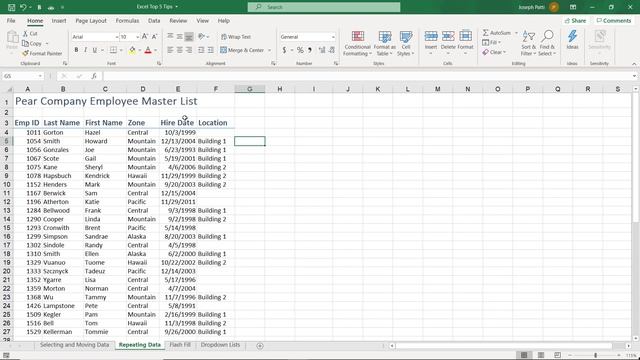Click the Undo arrow icon
Image resolution: width=640 pixels, height=360 pixels.
[x=23, y=7]
